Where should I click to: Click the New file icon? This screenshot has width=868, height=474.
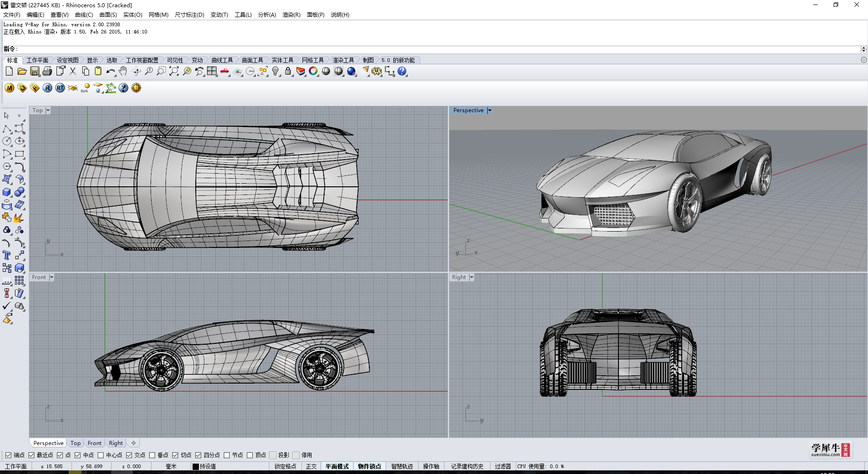(9, 71)
